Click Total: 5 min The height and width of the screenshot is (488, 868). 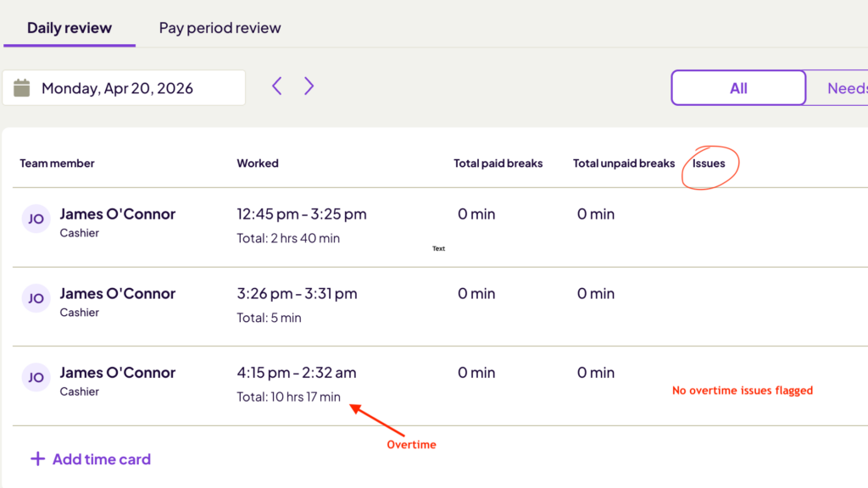[x=269, y=318]
